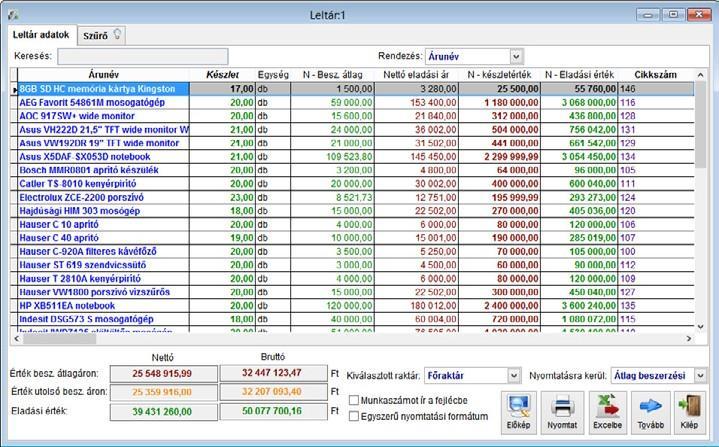Select row Asus VW192DR 19" TFT wide monitor
719x447 pixels.
(351, 143)
